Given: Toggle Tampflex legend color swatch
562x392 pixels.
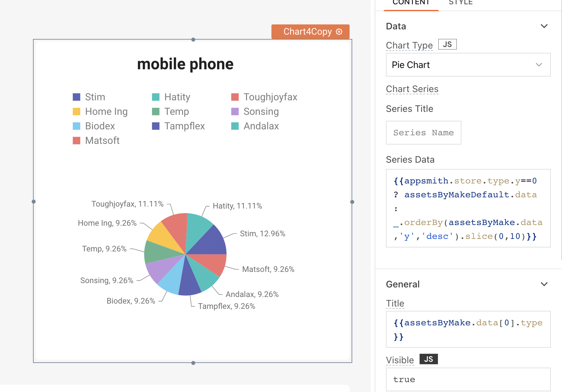Looking at the screenshot, I should (156, 126).
